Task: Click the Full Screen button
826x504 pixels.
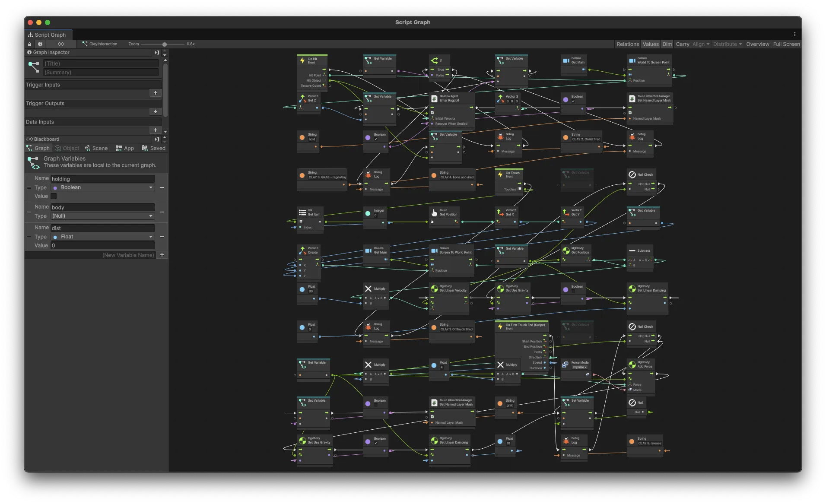Action: click(x=786, y=44)
